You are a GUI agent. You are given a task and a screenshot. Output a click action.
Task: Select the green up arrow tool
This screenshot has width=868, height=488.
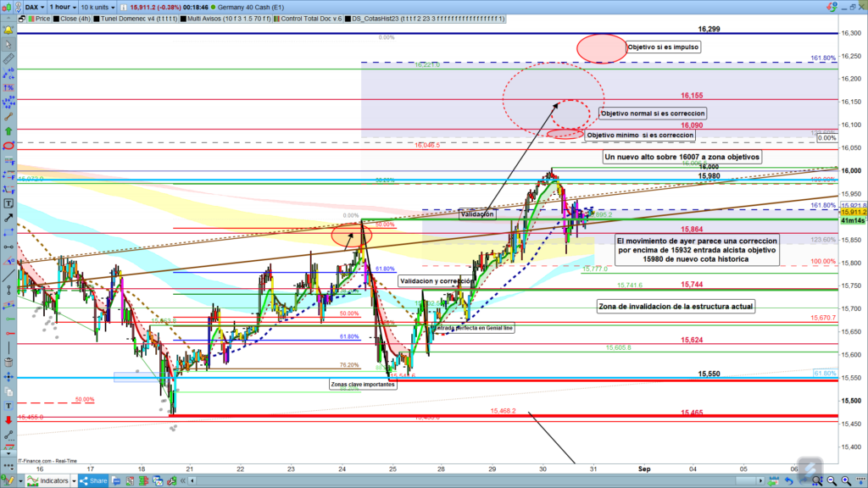pyautogui.click(x=8, y=131)
